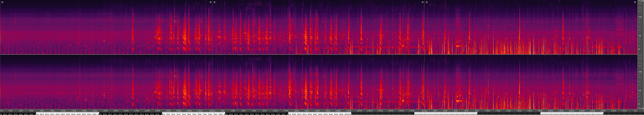Click the 7h00 mark on bottom hour ruler

coord(163,114)
